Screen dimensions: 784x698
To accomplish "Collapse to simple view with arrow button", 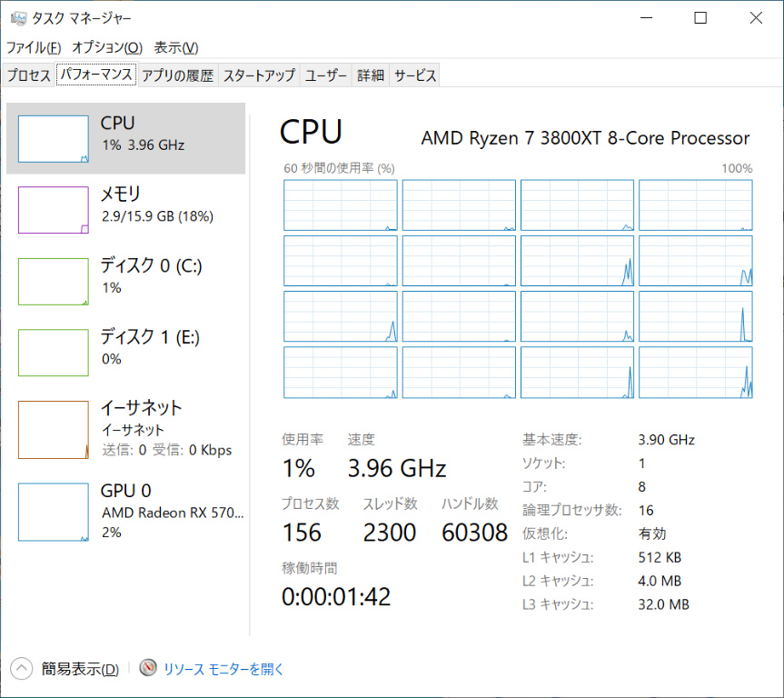I will 22,670.
